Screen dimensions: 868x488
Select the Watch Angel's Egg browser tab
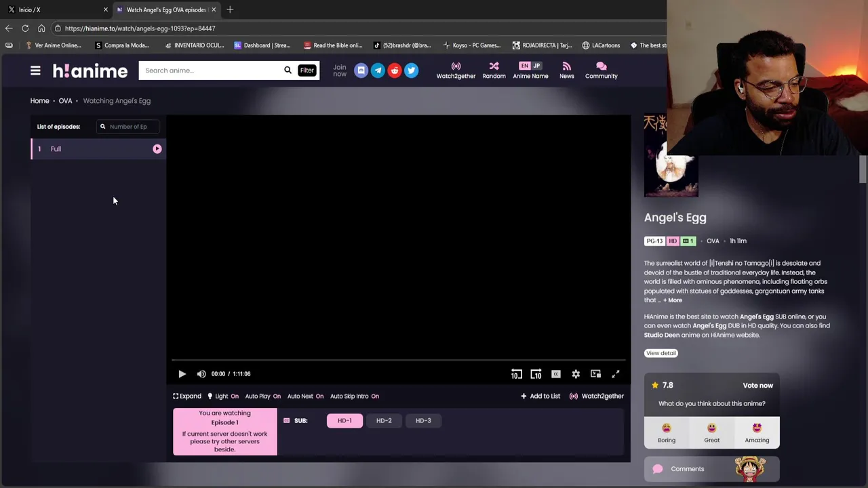166,9
